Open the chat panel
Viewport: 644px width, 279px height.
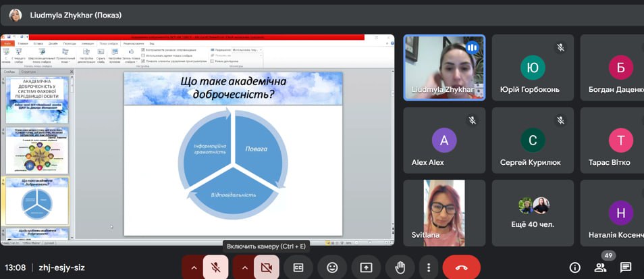click(626, 268)
